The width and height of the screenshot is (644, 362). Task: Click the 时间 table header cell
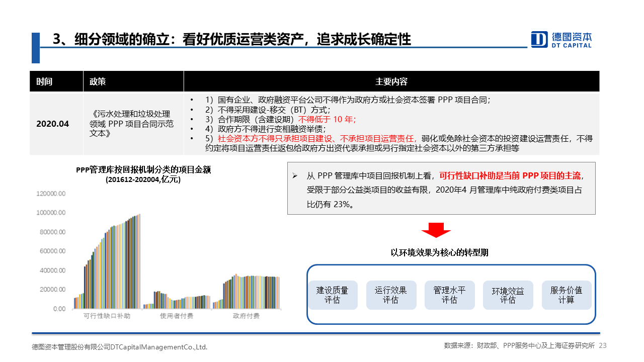pyautogui.click(x=56, y=81)
